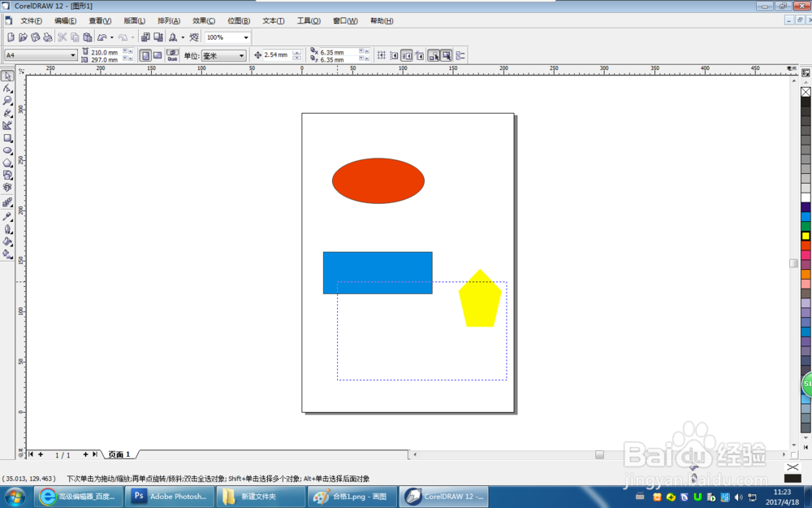Viewport: 812px width, 508px height.
Task: Click the Cut scissors icon
Action: coord(63,37)
